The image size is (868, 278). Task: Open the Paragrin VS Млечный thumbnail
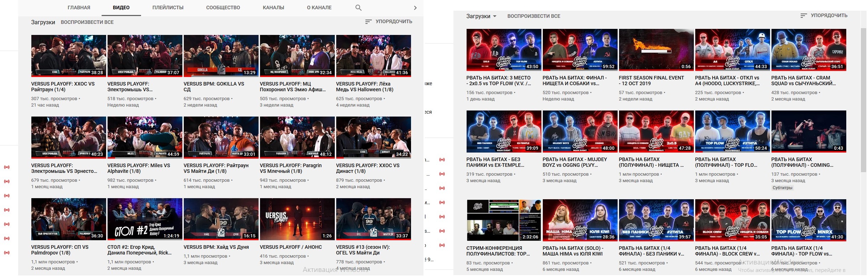297,137
